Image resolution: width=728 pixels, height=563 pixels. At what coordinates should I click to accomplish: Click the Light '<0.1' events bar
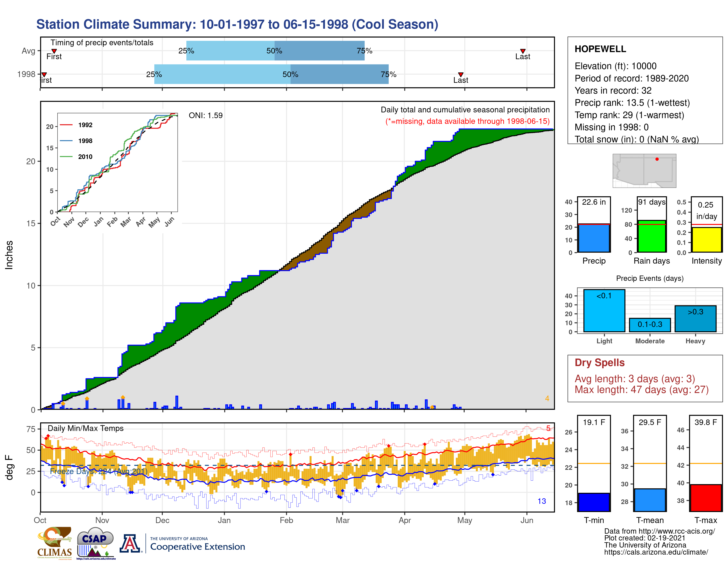pos(604,310)
